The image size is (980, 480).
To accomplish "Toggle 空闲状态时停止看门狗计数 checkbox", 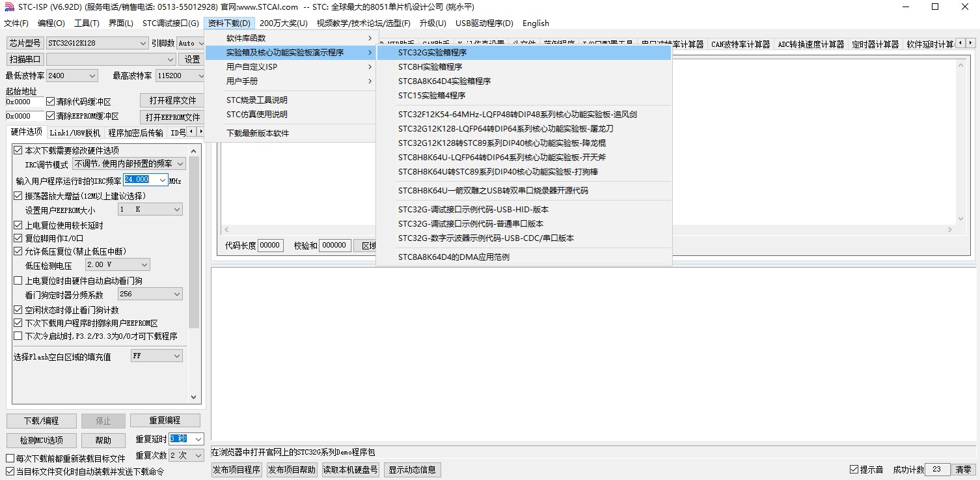I will coord(18,310).
